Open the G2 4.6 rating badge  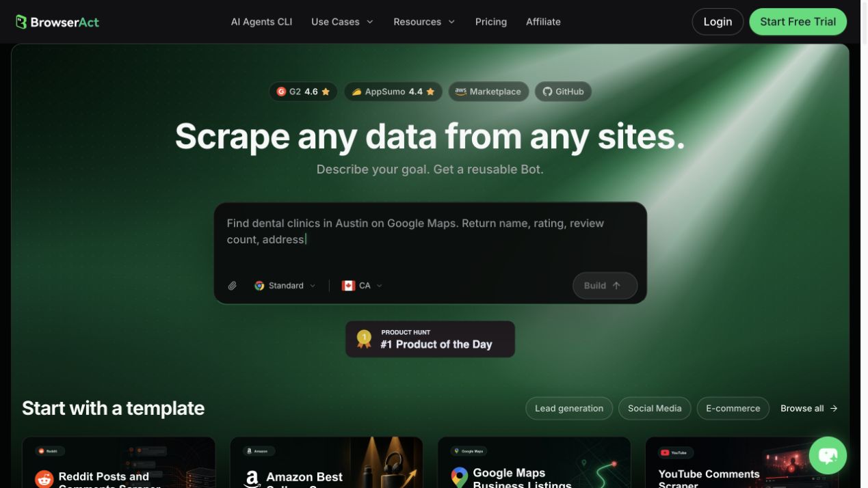click(303, 92)
